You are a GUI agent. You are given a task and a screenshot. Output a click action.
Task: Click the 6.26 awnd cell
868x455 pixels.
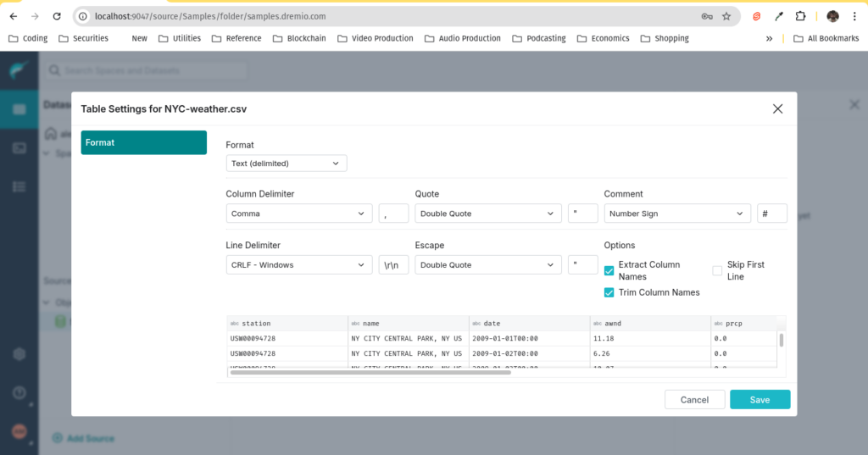click(x=650, y=353)
